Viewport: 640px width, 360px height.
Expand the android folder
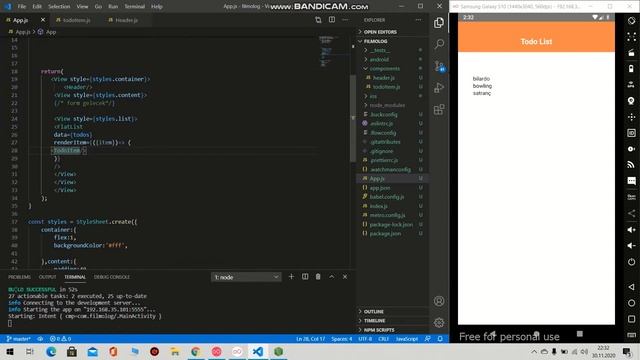click(x=393, y=60)
